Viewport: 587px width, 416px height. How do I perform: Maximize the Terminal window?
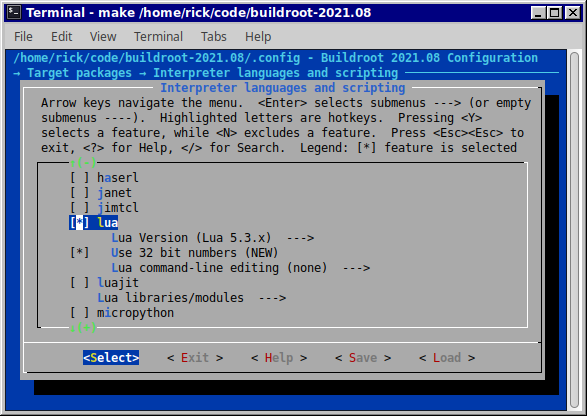pyautogui.click(x=555, y=13)
